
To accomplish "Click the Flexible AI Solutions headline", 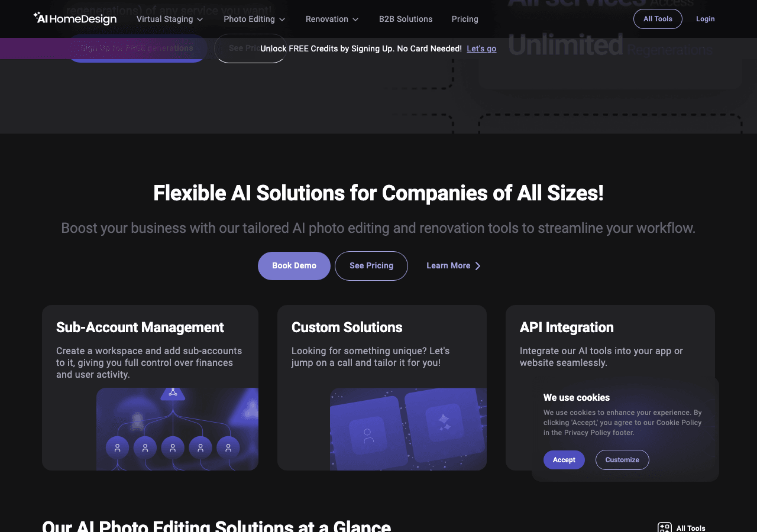I will pyautogui.click(x=378, y=193).
